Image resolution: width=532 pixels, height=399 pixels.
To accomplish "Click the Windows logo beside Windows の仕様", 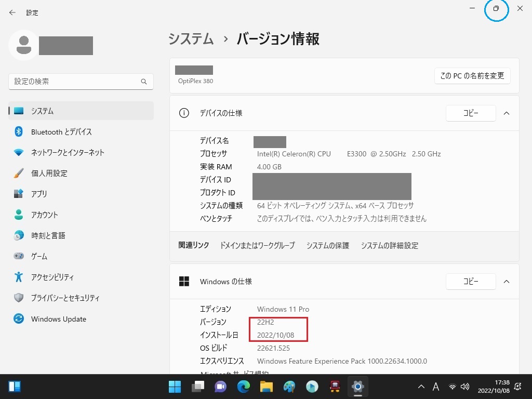I will tap(184, 281).
